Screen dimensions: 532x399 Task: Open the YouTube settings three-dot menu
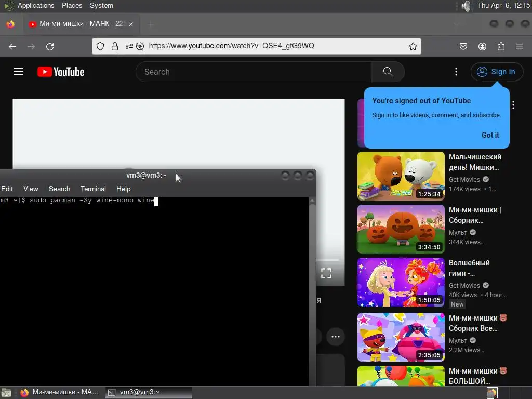pos(456,72)
